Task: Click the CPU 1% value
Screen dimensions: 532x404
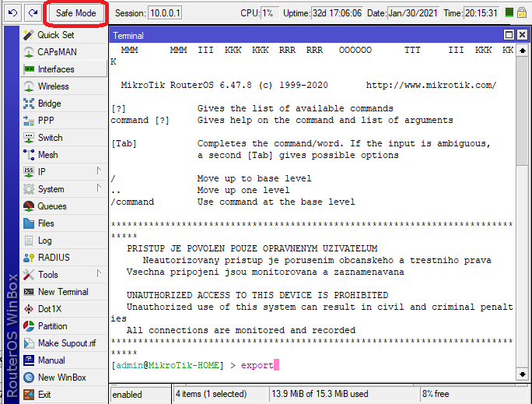Action: pos(270,13)
